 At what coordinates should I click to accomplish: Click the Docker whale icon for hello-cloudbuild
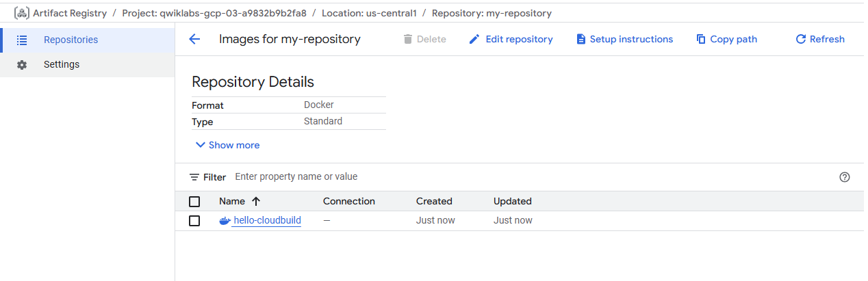tap(225, 221)
